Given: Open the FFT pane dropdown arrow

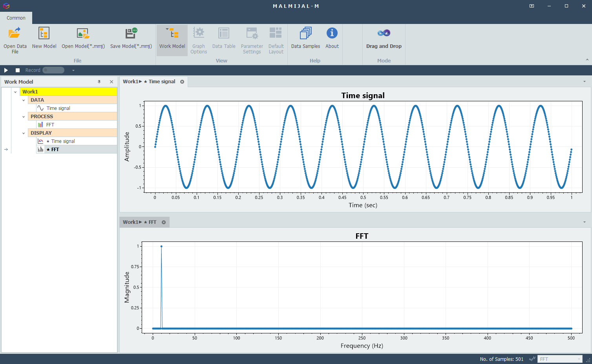Looking at the screenshot, I should pyautogui.click(x=585, y=222).
